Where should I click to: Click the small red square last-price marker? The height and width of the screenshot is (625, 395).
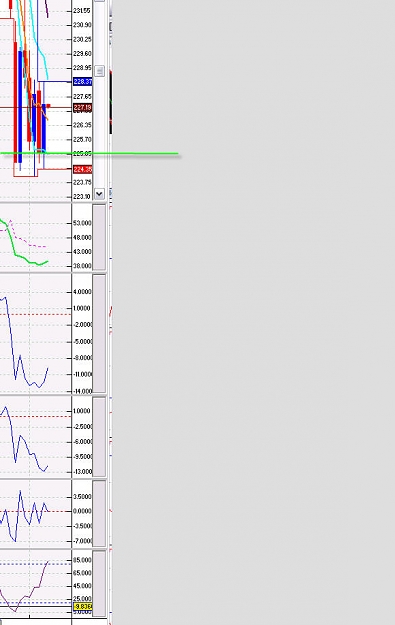pyautogui.click(x=48, y=106)
